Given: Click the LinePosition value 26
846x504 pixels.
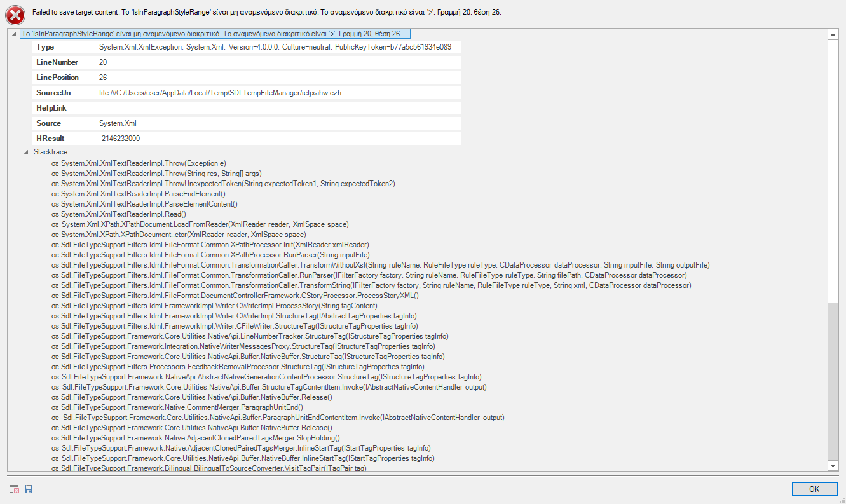Looking at the screenshot, I should pyautogui.click(x=103, y=78).
